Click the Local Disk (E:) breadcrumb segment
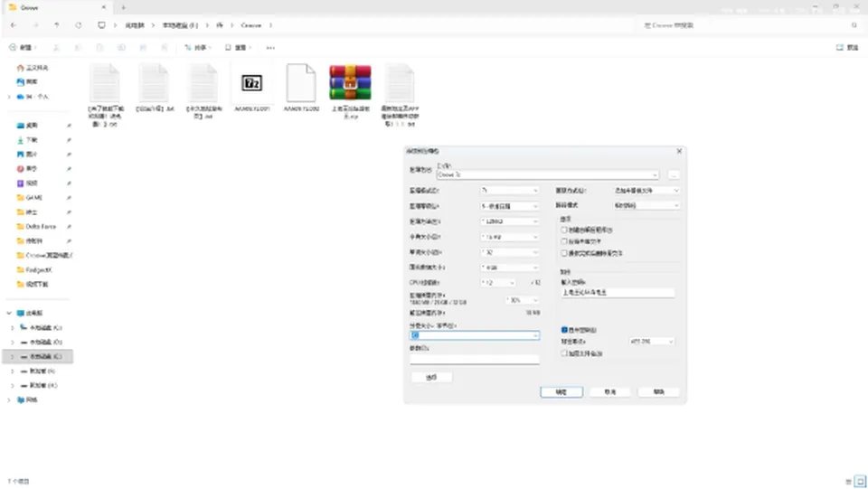868x489 pixels. [x=180, y=25]
